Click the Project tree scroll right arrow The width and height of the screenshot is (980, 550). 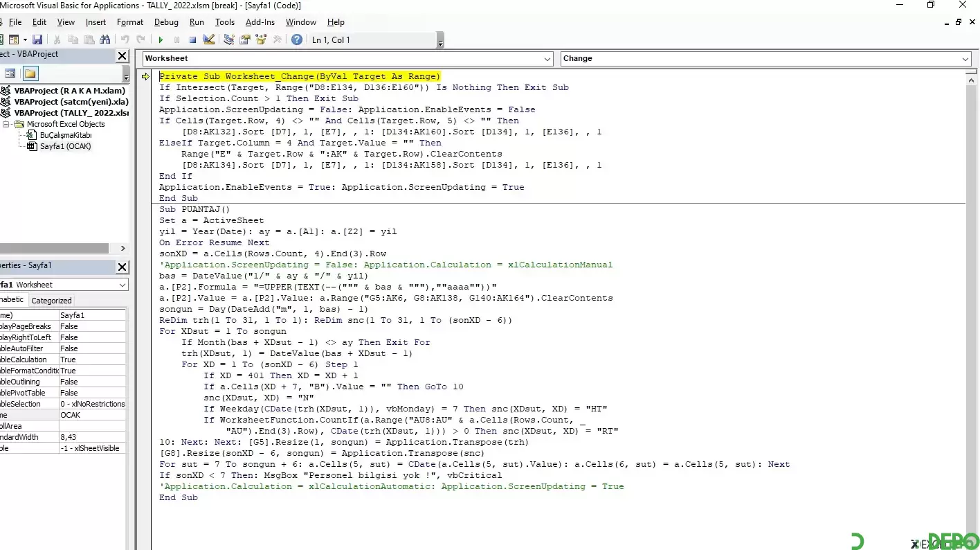pyautogui.click(x=122, y=248)
